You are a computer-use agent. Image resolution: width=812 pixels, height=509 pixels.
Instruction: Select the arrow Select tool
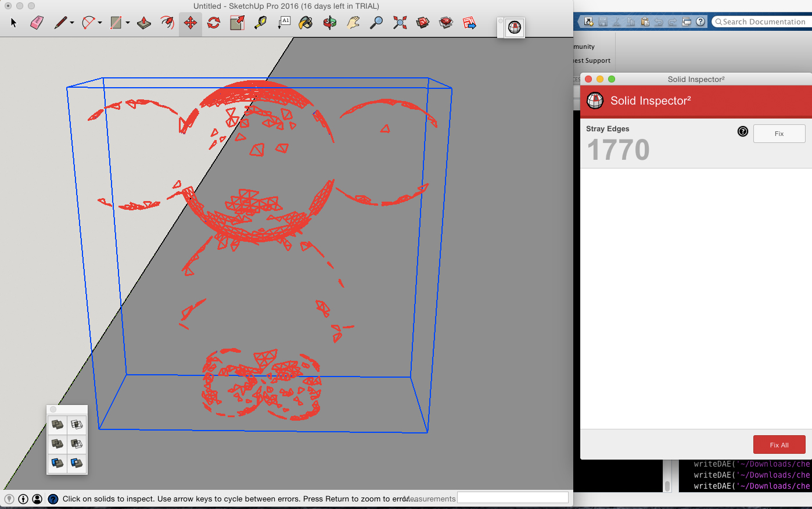pos(13,23)
